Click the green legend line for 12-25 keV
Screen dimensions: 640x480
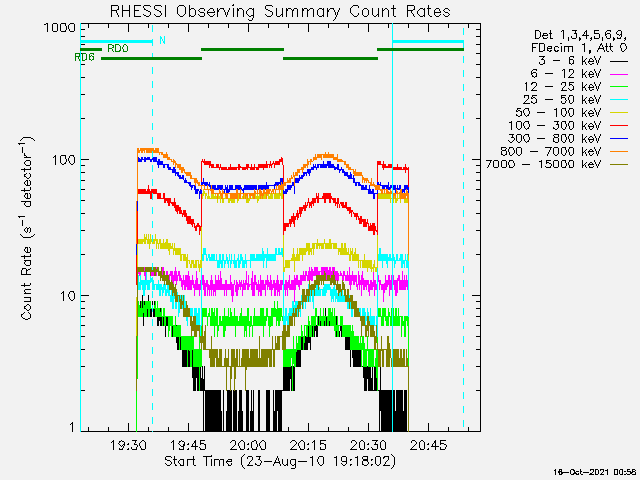tap(619, 87)
